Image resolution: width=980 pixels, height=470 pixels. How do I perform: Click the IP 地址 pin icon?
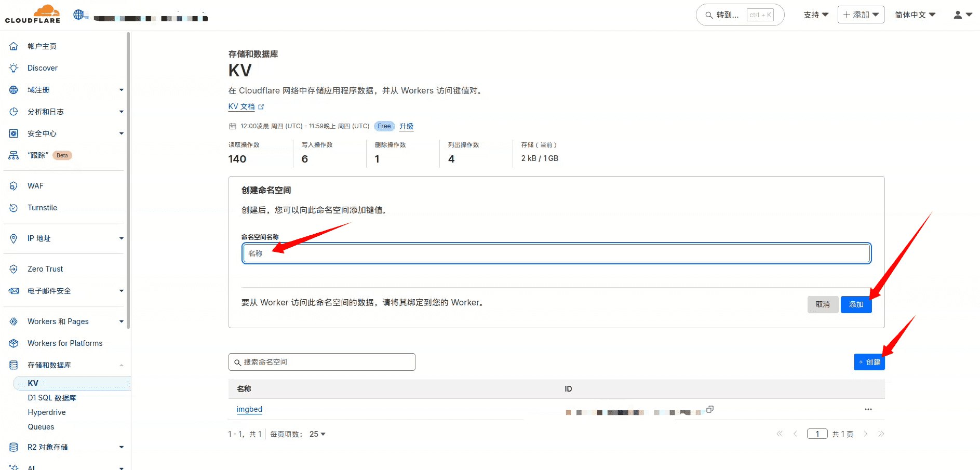[14, 238]
